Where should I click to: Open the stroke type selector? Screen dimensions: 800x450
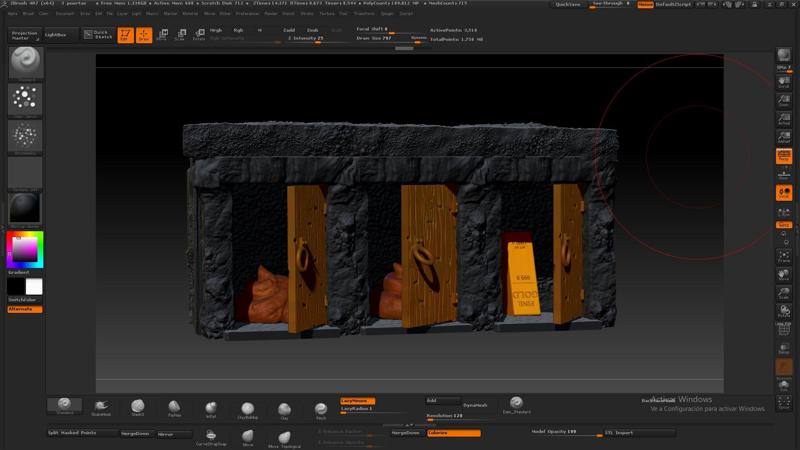click(x=25, y=99)
